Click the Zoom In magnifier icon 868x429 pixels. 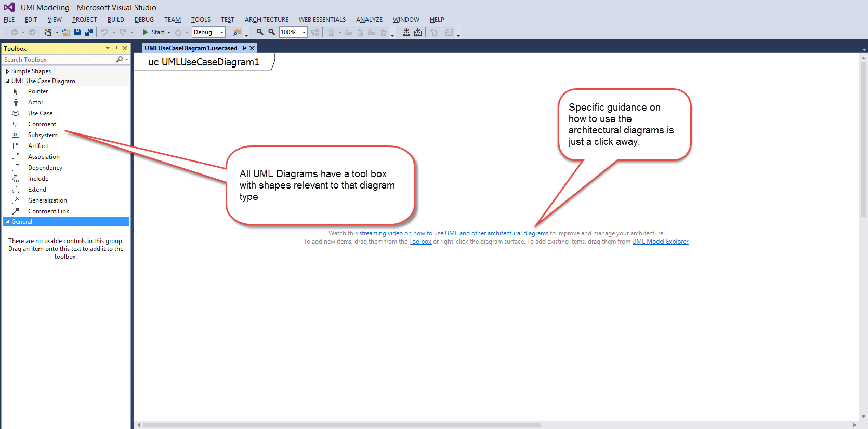pos(260,32)
